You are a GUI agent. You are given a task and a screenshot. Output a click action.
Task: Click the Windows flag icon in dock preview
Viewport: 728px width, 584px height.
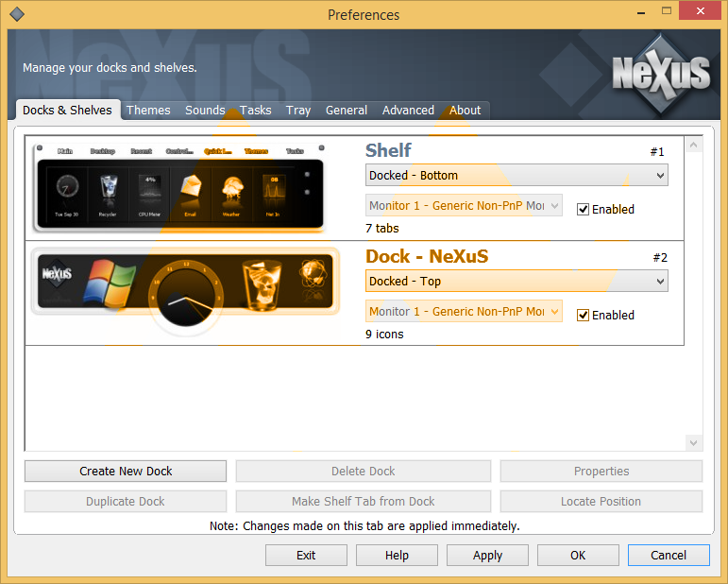(x=110, y=283)
